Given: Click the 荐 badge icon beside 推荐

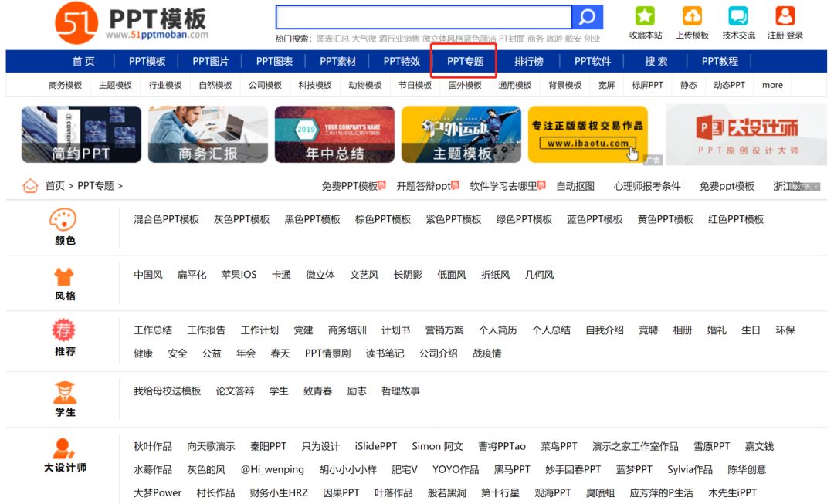Looking at the screenshot, I should point(63,330).
